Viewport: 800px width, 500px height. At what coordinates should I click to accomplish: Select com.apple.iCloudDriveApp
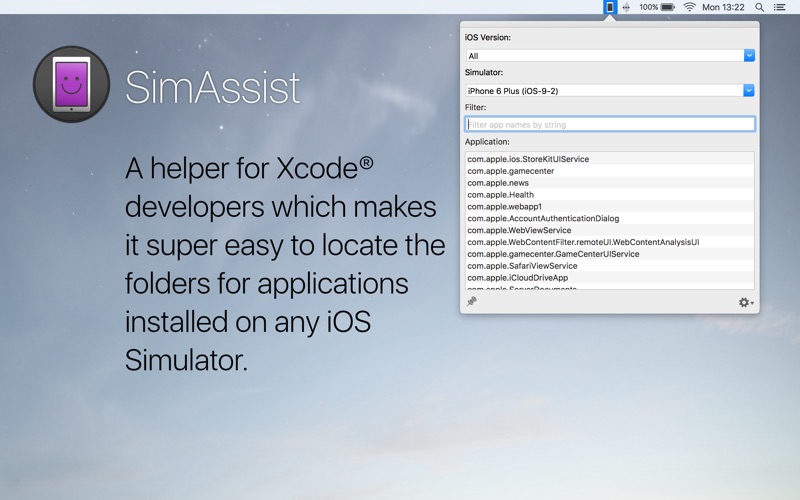(610, 278)
